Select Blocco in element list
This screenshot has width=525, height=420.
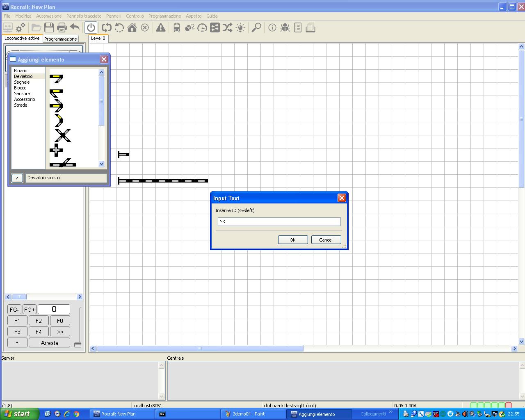click(20, 88)
